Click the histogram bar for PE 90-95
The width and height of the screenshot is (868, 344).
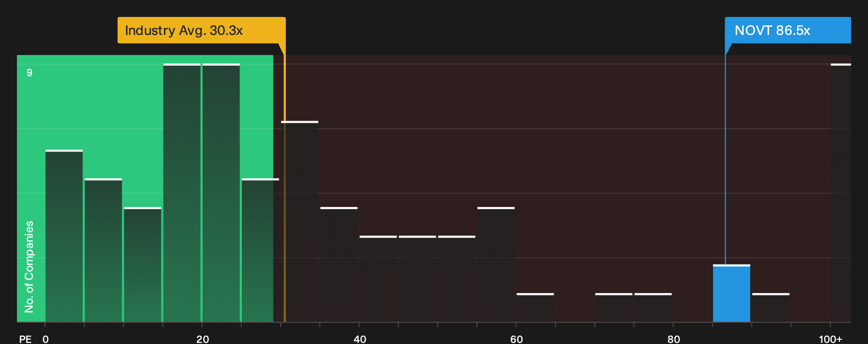click(x=771, y=307)
